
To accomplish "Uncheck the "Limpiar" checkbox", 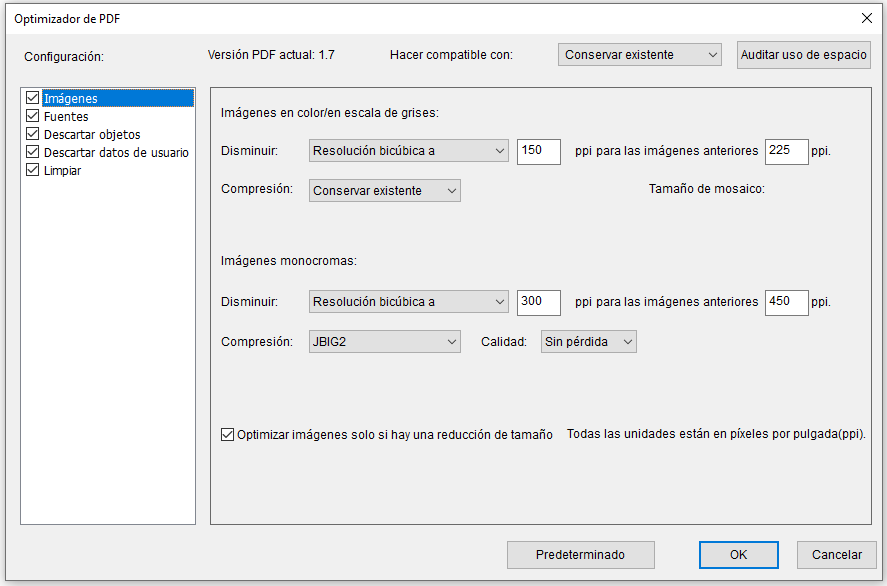I will [32, 170].
